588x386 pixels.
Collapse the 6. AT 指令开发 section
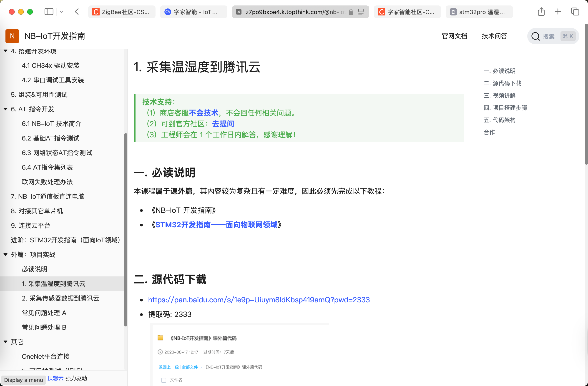[5, 109]
